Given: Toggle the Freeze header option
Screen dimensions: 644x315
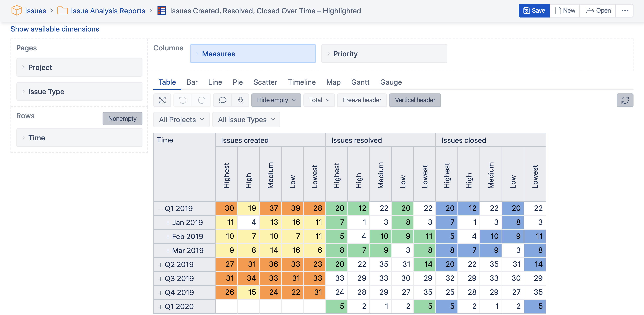Looking at the screenshot, I should [362, 100].
